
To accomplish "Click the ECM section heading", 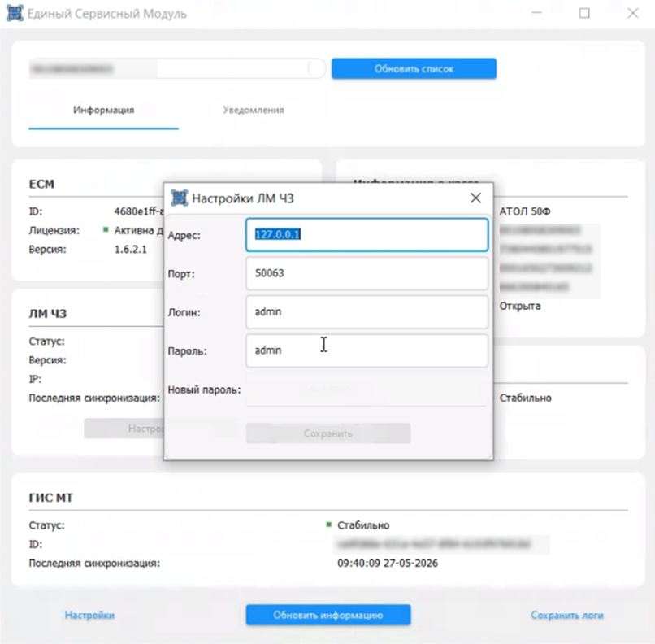I will click(41, 184).
